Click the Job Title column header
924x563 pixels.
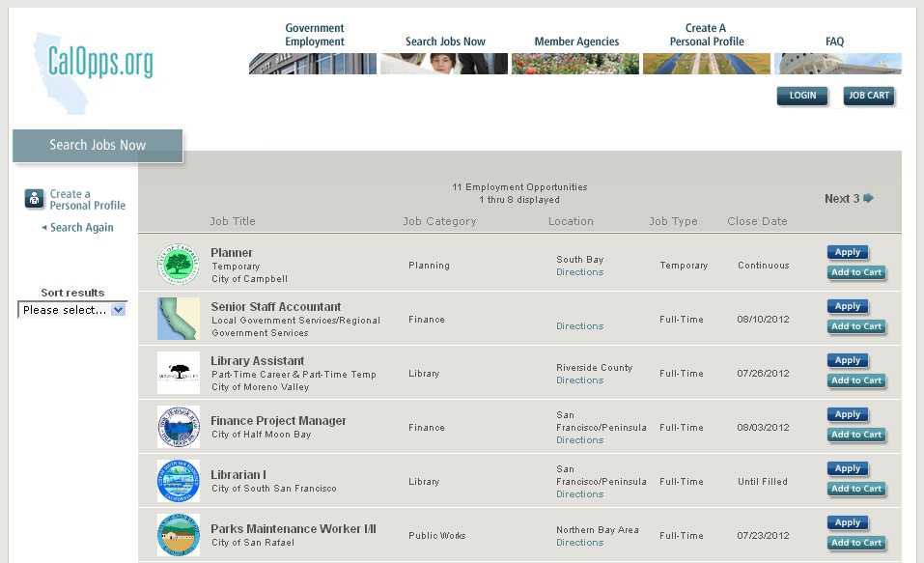(233, 221)
